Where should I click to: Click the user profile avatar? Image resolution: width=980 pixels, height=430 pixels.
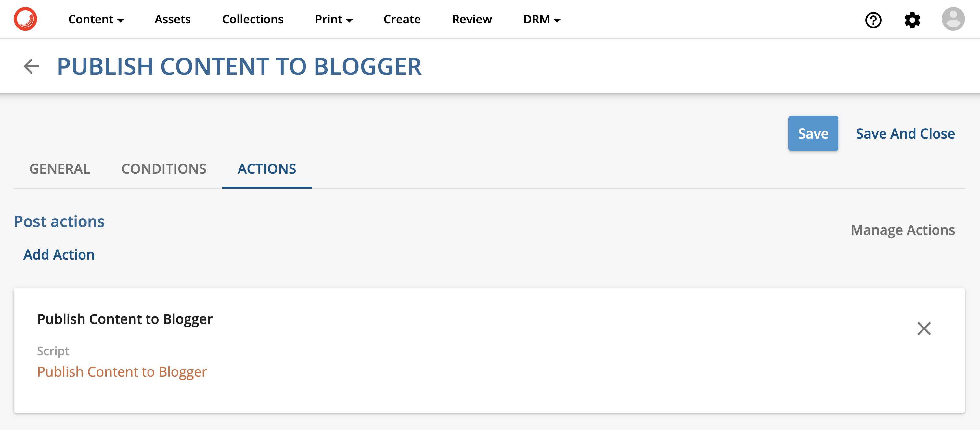click(x=953, y=19)
